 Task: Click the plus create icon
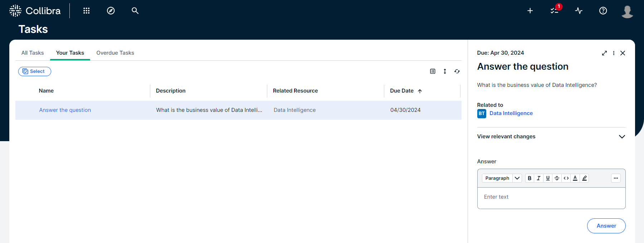(530, 11)
